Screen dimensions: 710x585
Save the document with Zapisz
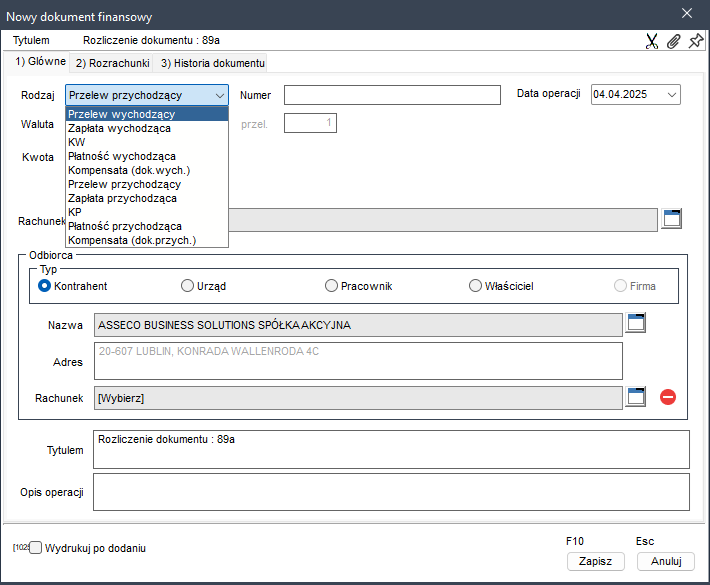[x=595, y=561]
